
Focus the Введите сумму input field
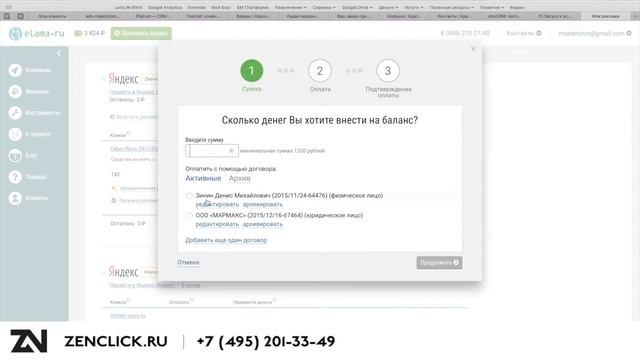click(212, 151)
